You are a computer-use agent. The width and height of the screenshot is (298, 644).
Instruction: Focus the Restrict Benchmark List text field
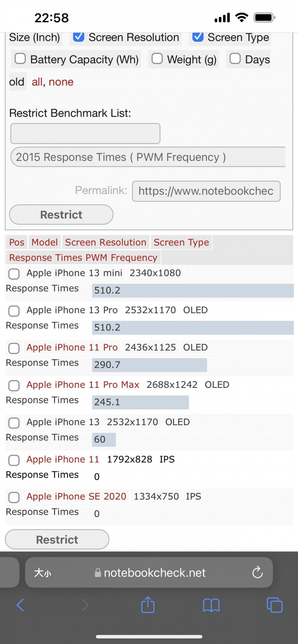[x=85, y=134]
